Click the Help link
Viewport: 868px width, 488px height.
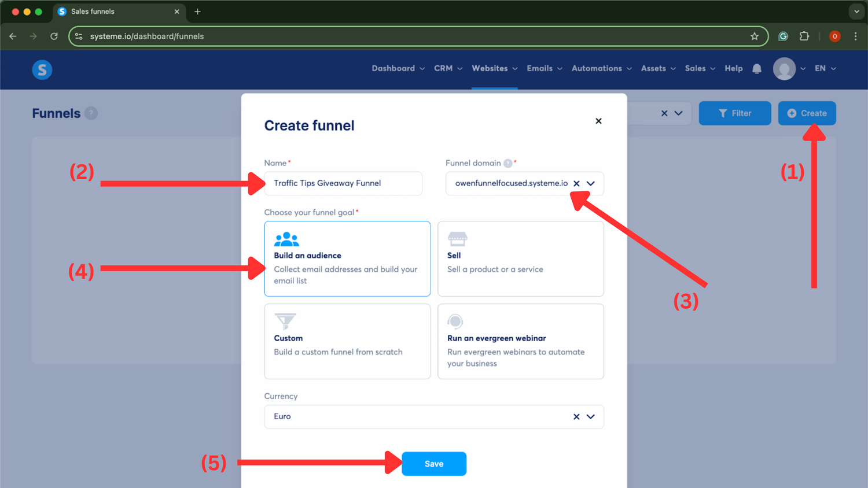(733, 68)
